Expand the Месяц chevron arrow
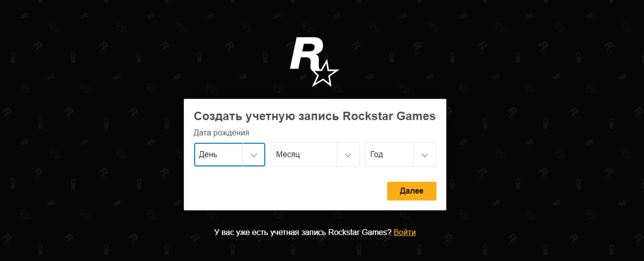Image resolution: width=644 pixels, height=261 pixels. tap(348, 155)
